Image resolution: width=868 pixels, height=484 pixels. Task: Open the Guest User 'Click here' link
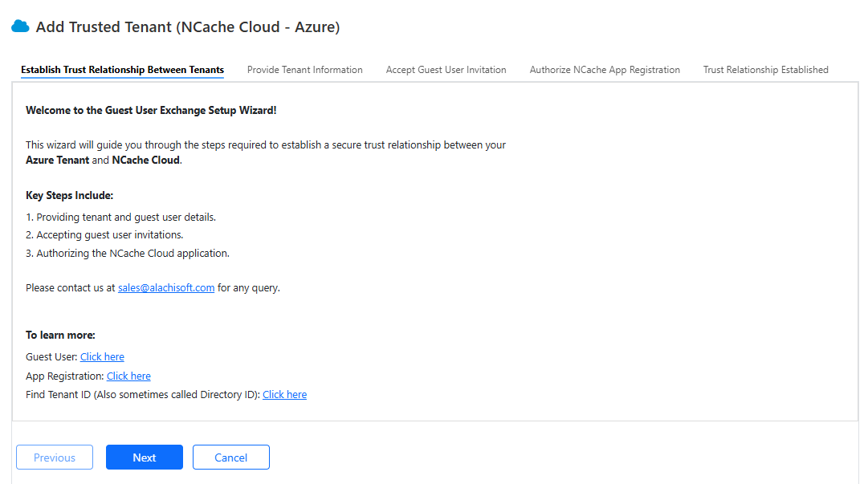tap(102, 356)
